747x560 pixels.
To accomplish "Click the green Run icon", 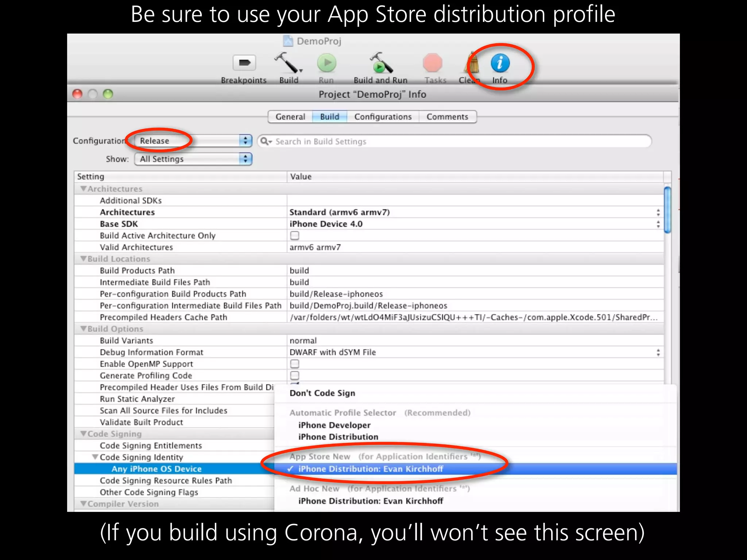I will coord(326,63).
